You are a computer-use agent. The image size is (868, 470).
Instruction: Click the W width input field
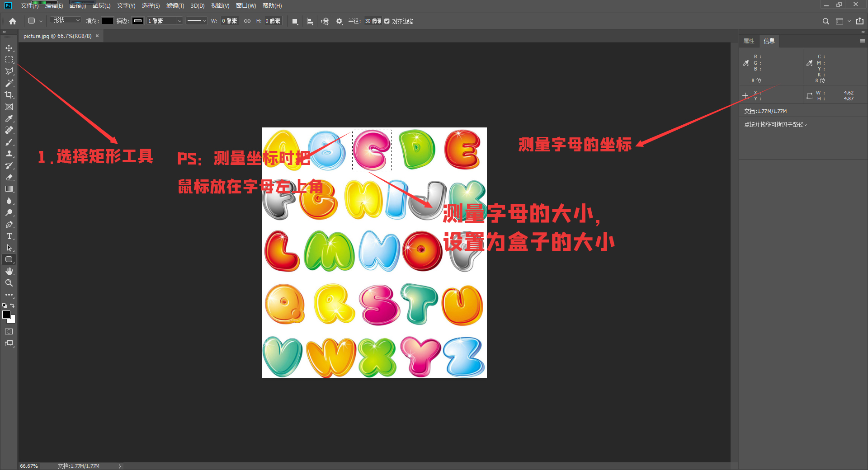(229, 21)
